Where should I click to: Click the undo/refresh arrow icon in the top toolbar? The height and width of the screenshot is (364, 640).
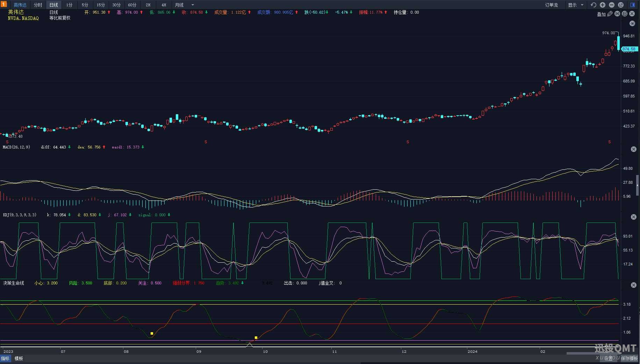pyautogui.click(x=593, y=5)
